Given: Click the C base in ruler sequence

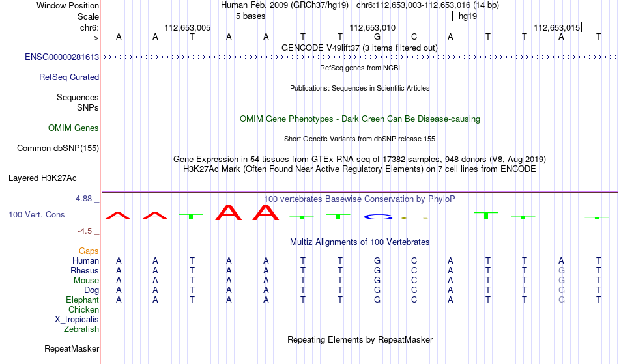Looking at the screenshot, I should coord(414,37).
